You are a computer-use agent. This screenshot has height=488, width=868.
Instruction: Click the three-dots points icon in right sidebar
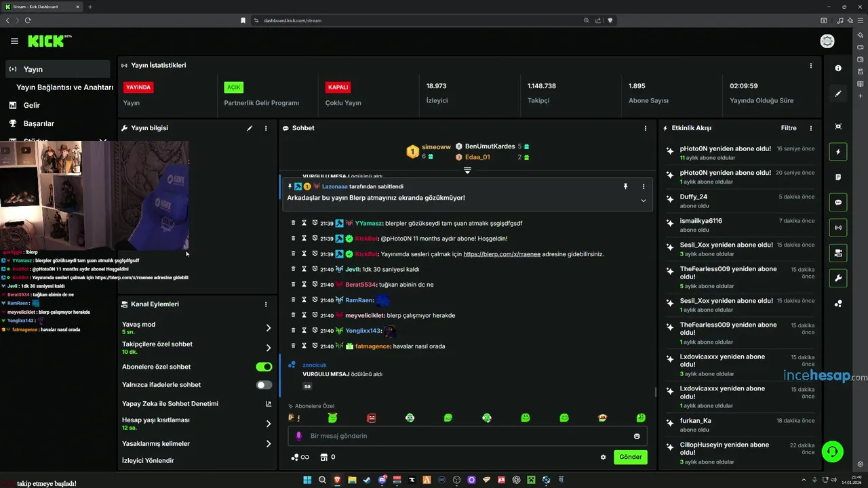838,304
